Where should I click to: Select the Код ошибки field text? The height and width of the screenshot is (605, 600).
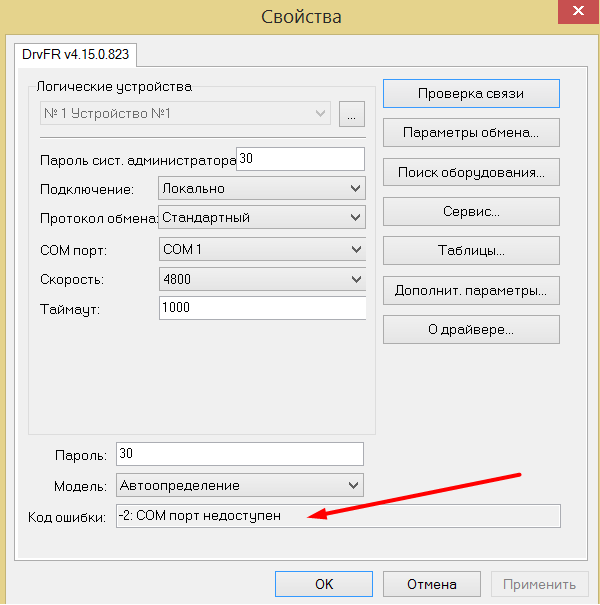tap(338, 516)
